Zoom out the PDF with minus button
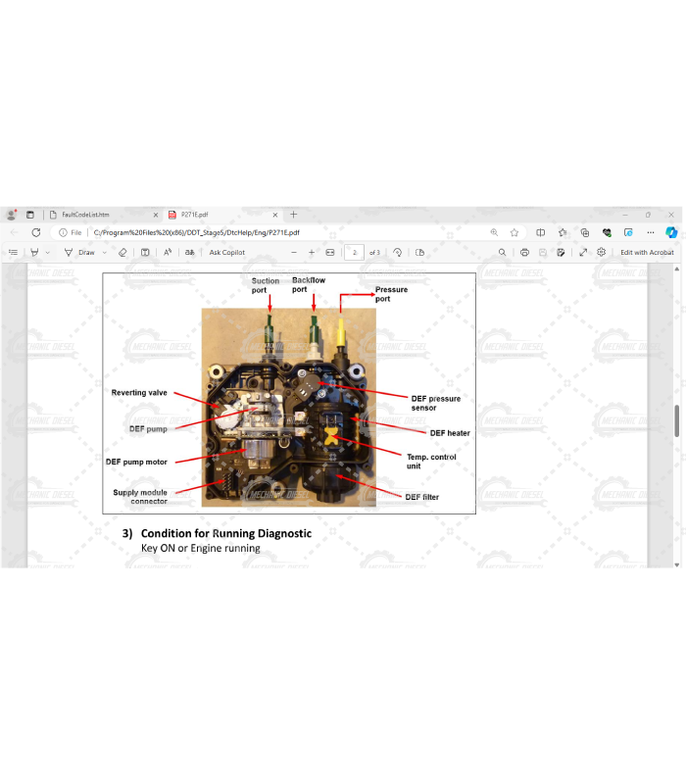Image resolution: width=686 pixels, height=784 pixels. tap(293, 252)
